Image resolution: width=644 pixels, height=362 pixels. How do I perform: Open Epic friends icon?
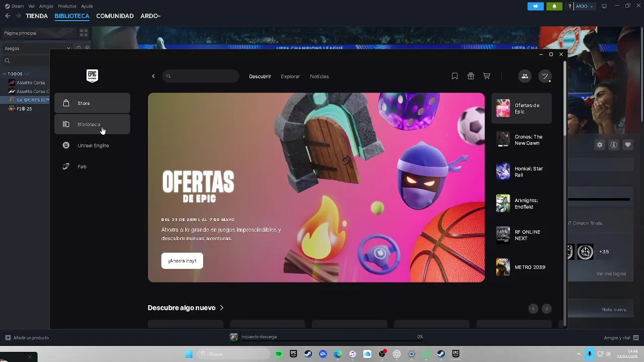coord(525,76)
